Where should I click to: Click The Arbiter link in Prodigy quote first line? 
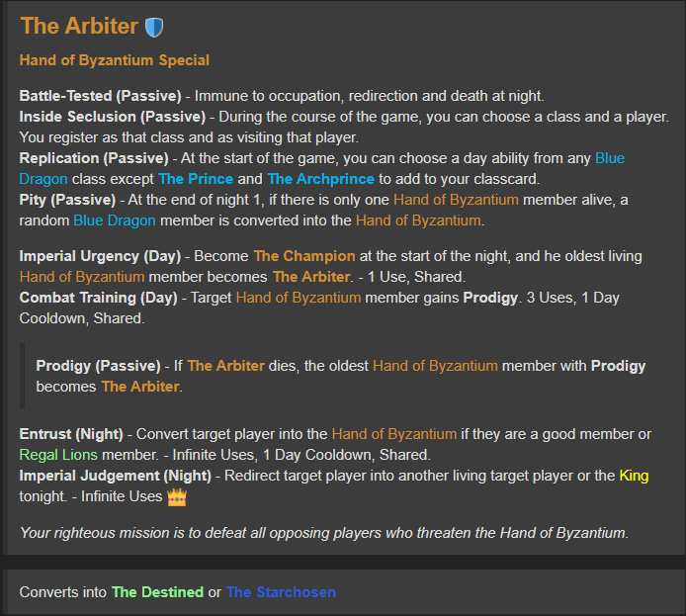(x=226, y=366)
